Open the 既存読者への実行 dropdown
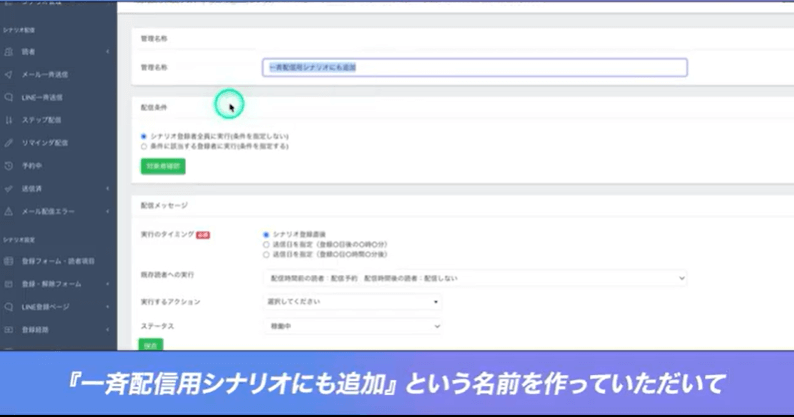The width and height of the screenshot is (794, 417). click(475, 278)
